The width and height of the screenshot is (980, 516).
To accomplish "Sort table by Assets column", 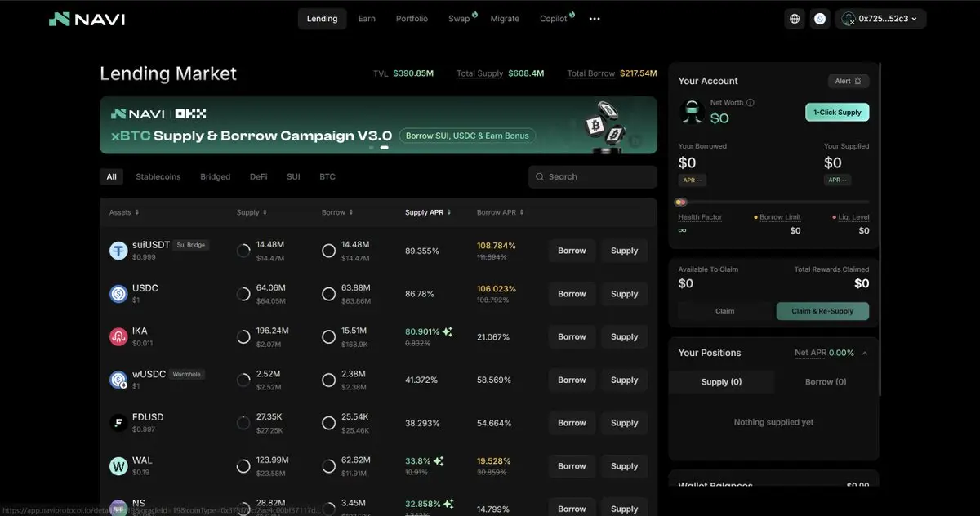I will [x=124, y=212].
